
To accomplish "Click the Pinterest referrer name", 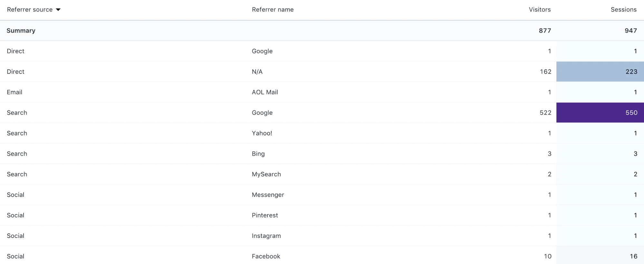I will click(x=265, y=215).
